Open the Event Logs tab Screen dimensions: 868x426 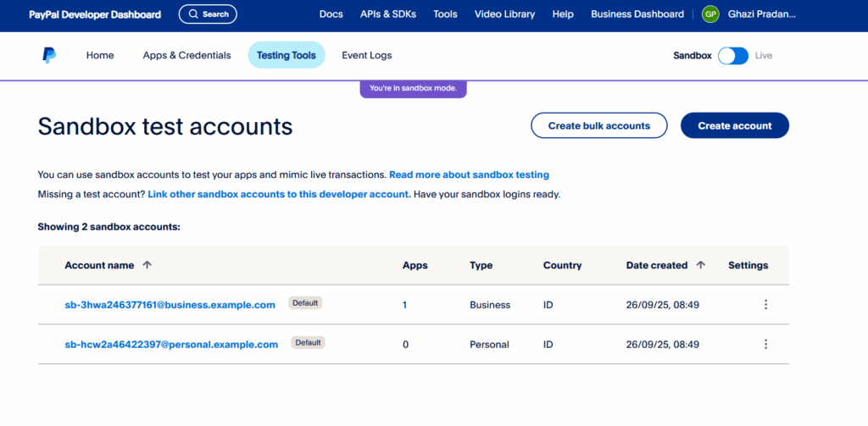(x=366, y=55)
